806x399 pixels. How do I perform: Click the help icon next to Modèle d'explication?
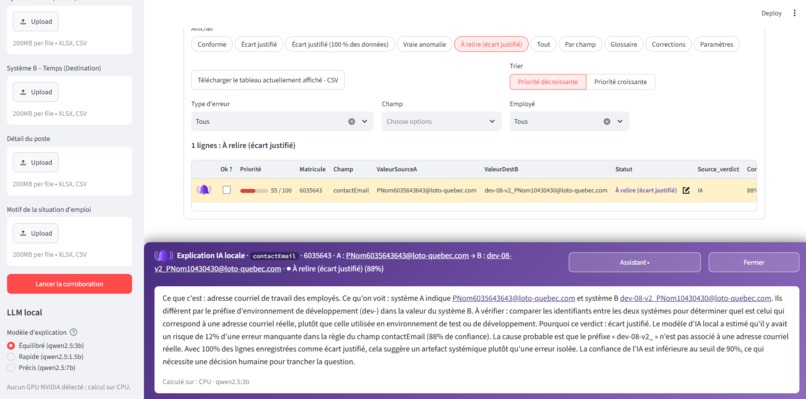click(x=74, y=332)
